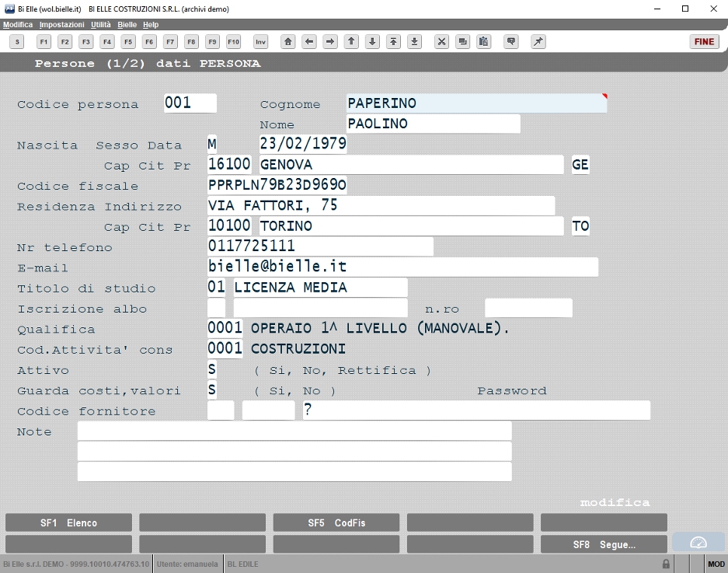Click the up arrow toolbar icon
728x573 pixels.
click(351, 42)
